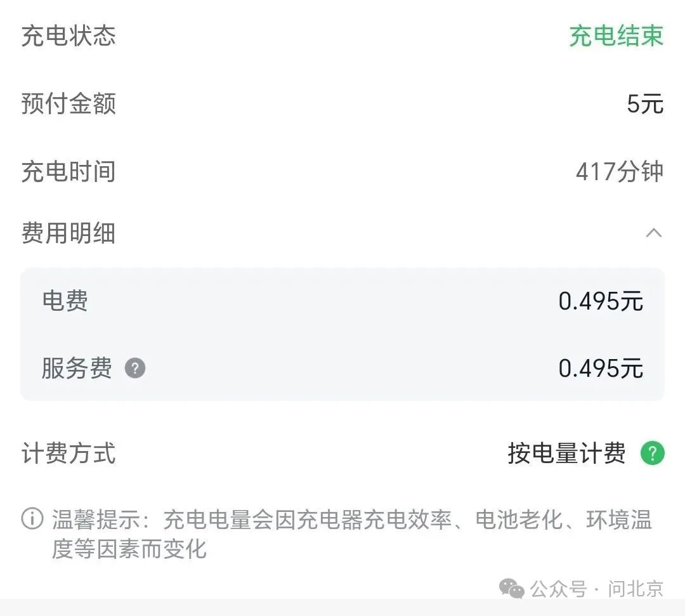Open the green help icon beside 按电量计费
The image size is (685, 616).
(653, 453)
